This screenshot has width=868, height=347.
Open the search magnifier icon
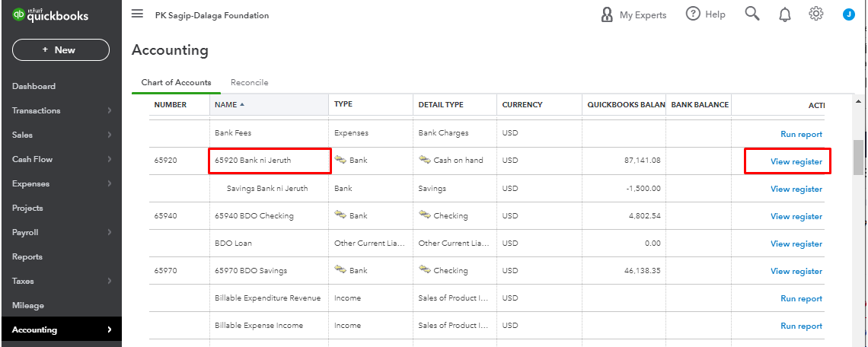752,14
